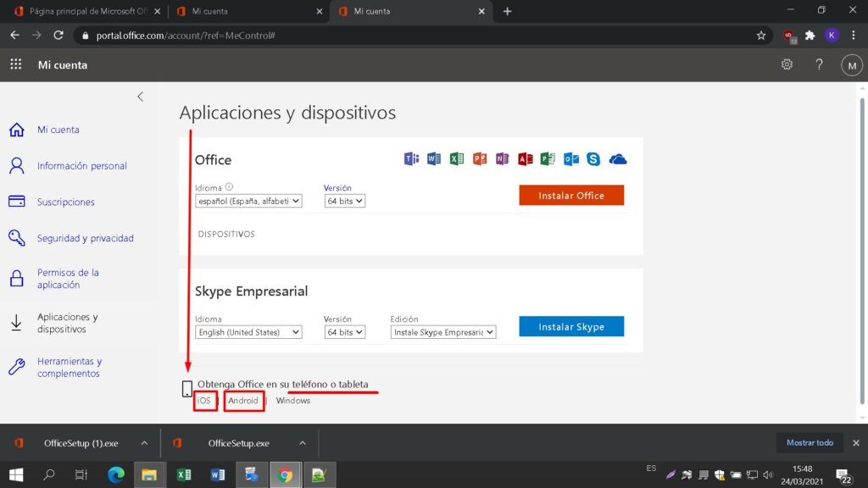868x488 pixels.
Task: Follow the Android link for mobile Office
Action: pos(243,401)
